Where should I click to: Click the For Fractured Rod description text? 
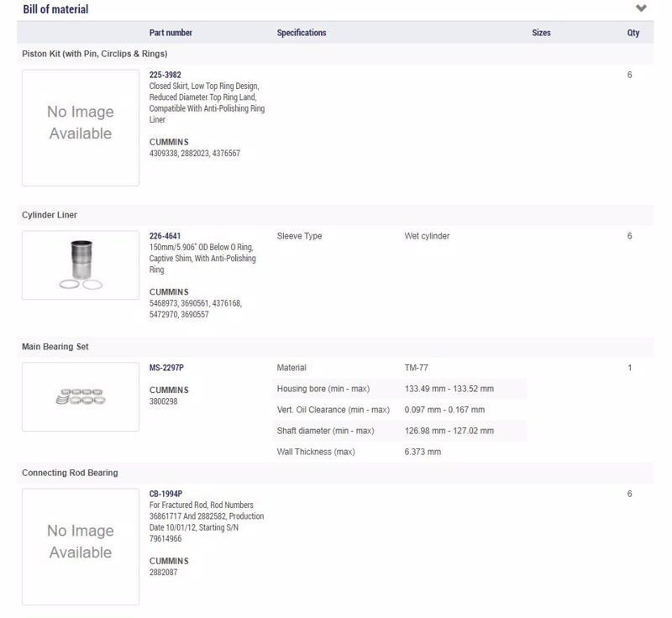[x=207, y=521]
